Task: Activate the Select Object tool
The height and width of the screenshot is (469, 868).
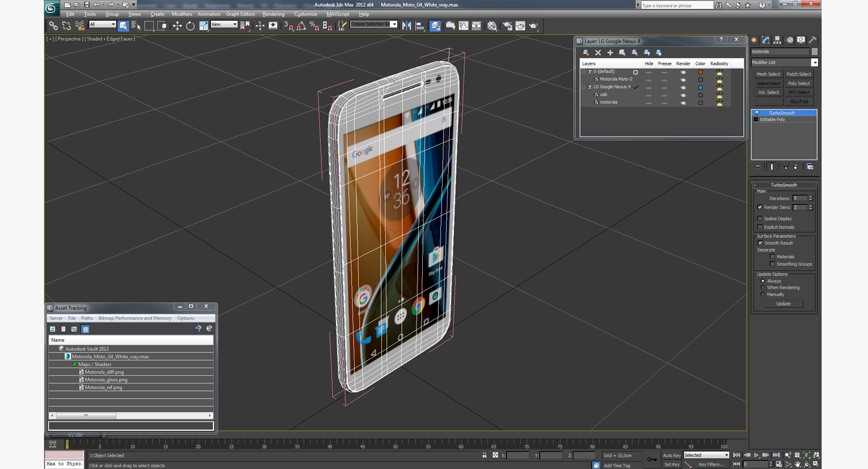Action: click(x=123, y=26)
